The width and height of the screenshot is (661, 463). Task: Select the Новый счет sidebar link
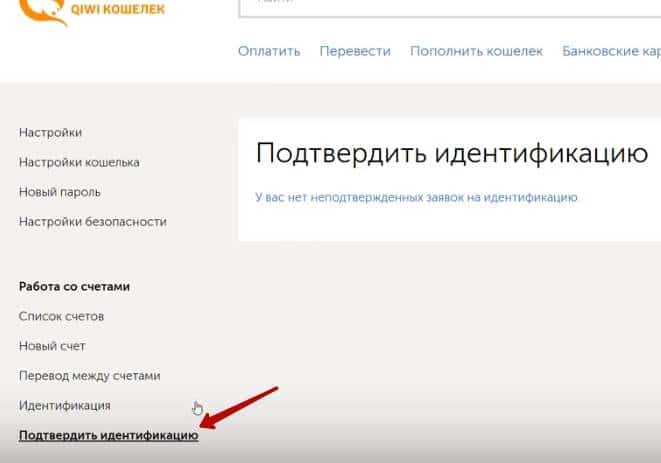tap(52, 346)
